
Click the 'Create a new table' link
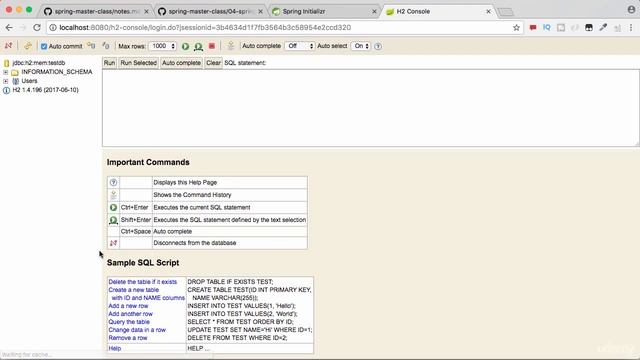click(x=133, y=290)
